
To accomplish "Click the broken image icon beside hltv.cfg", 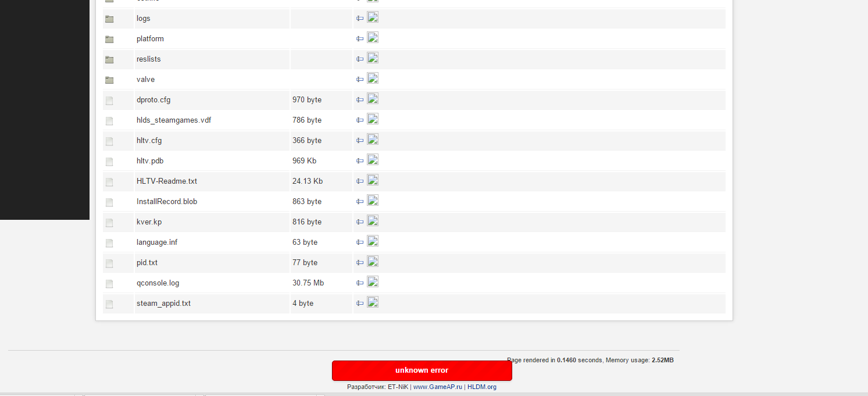I will click(x=373, y=140).
